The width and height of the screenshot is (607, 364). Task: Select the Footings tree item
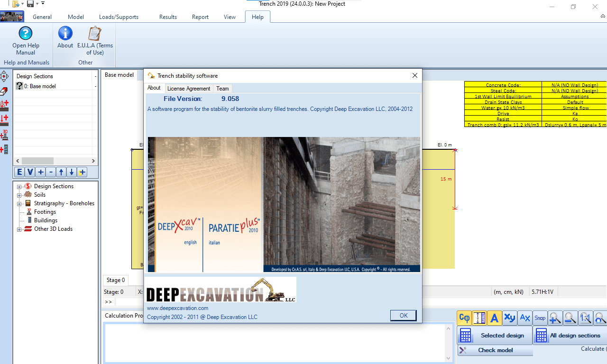[x=45, y=212]
